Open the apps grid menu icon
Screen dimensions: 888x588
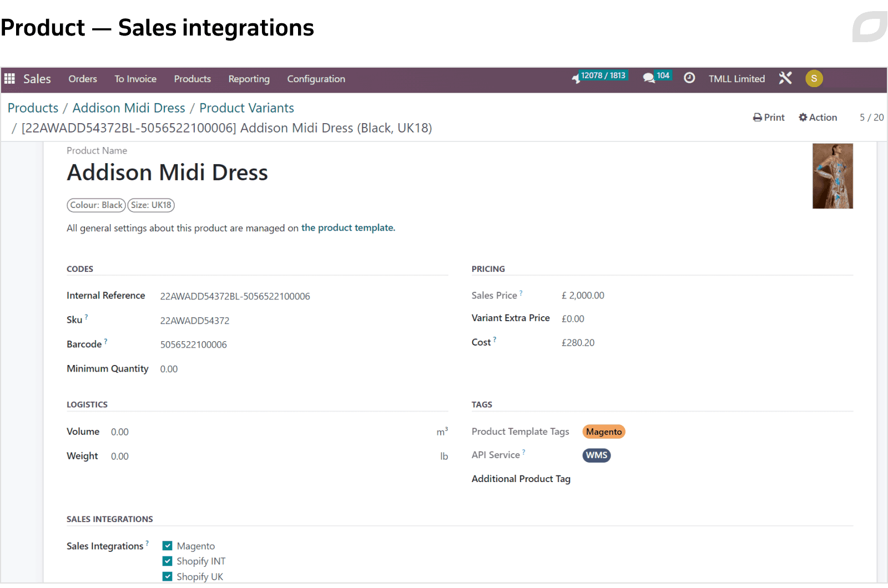pyautogui.click(x=9, y=79)
